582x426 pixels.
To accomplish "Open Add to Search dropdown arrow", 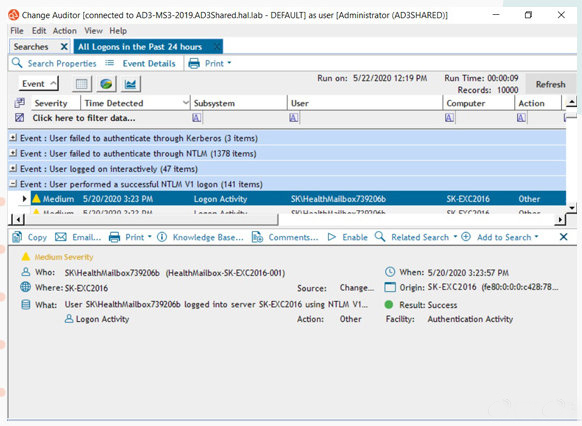I will click(536, 237).
